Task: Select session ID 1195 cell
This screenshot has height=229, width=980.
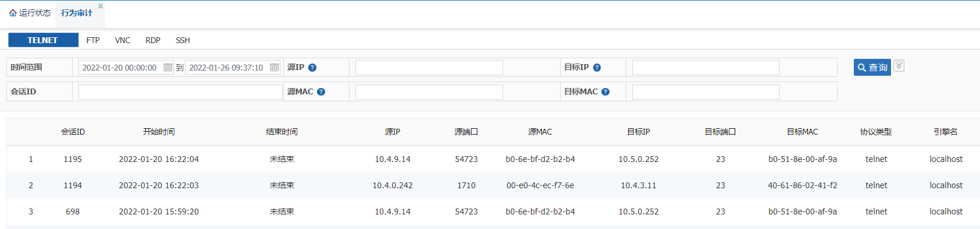Action: [x=73, y=159]
